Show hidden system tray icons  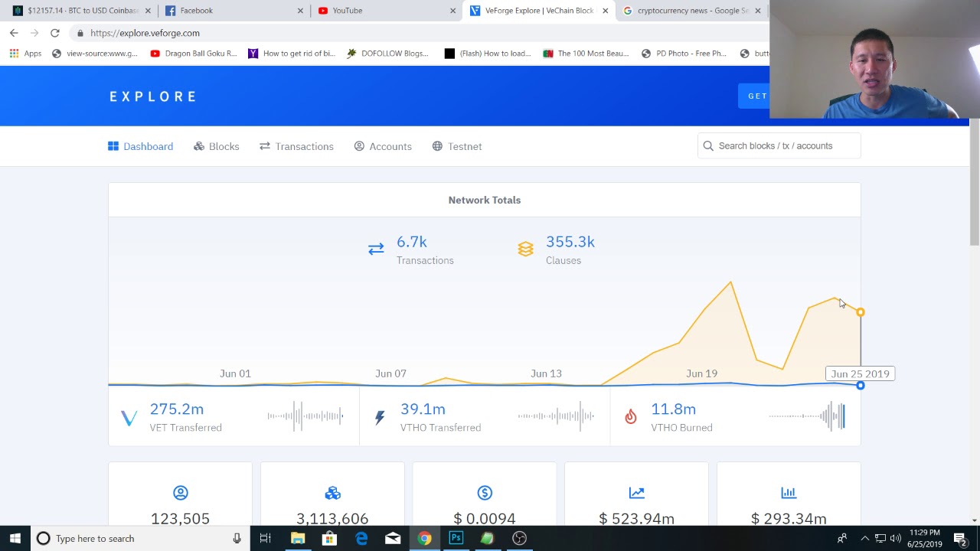coord(865,539)
